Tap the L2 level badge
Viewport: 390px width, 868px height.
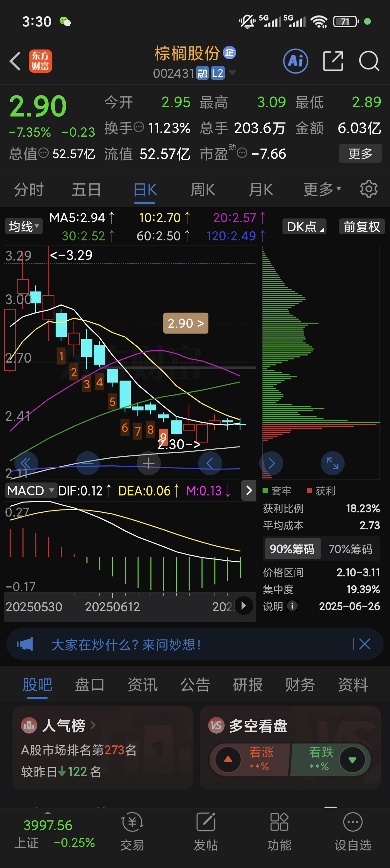[x=217, y=73]
